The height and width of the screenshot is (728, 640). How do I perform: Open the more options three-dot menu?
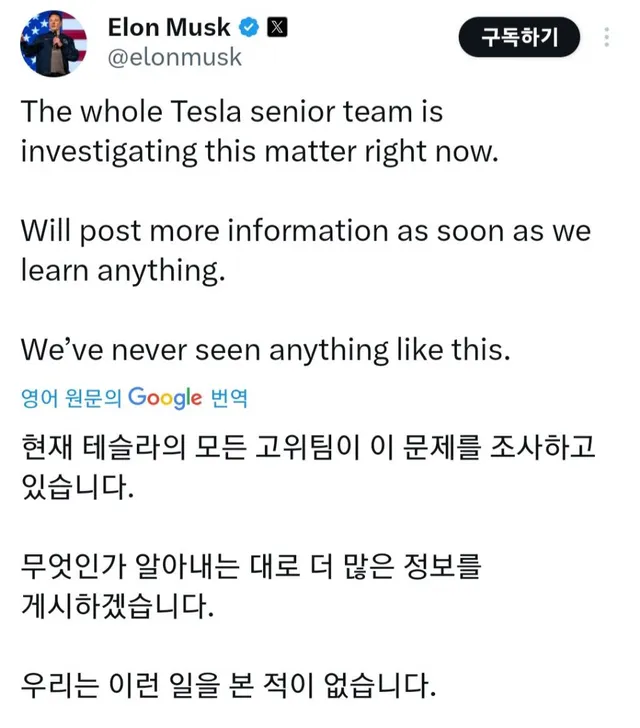(607, 38)
